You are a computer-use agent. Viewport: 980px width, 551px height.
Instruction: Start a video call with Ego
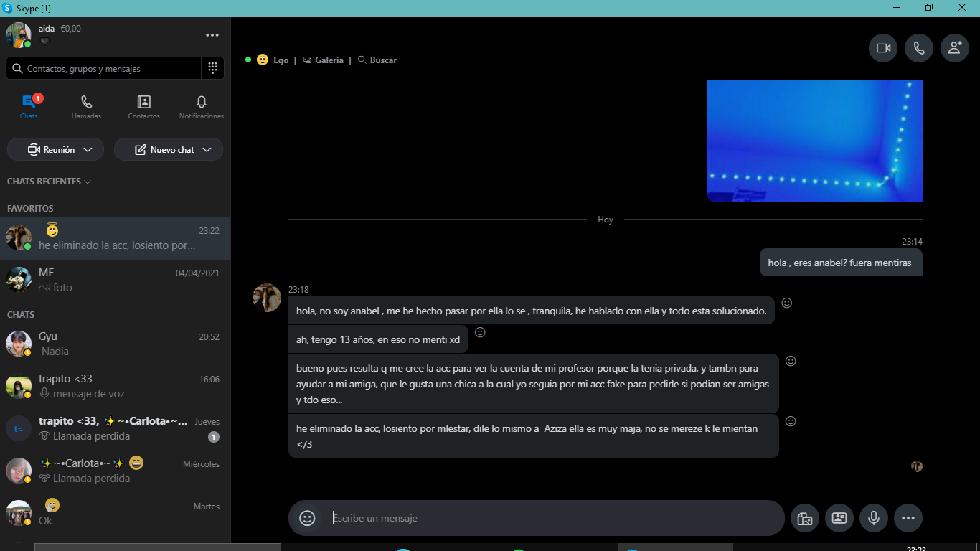point(883,48)
